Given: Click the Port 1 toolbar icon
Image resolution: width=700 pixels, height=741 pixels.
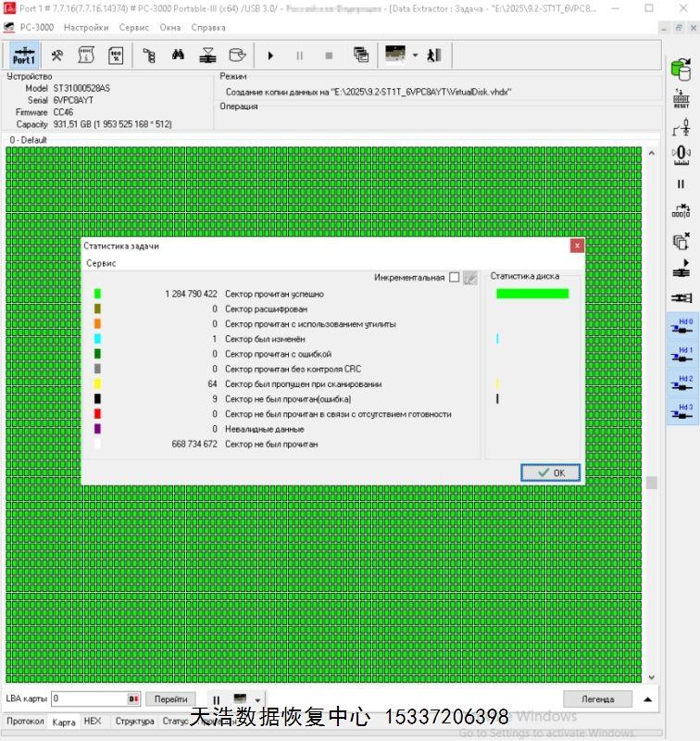Looking at the screenshot, I should click(x=24, y=55).
